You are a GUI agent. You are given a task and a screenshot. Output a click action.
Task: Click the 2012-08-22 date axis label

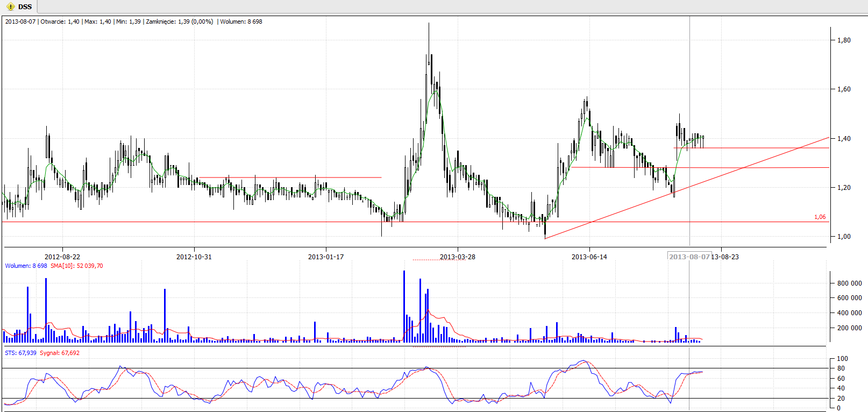pos(62,257)
